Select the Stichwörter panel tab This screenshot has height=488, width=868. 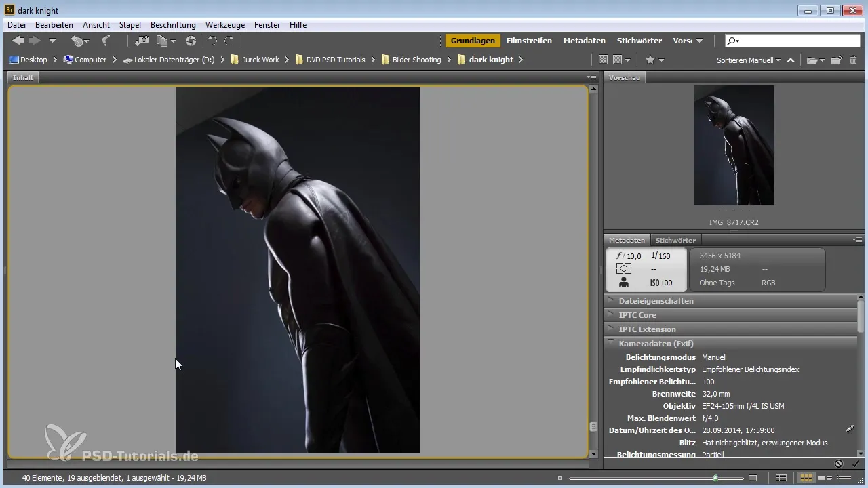coord(675,240)
